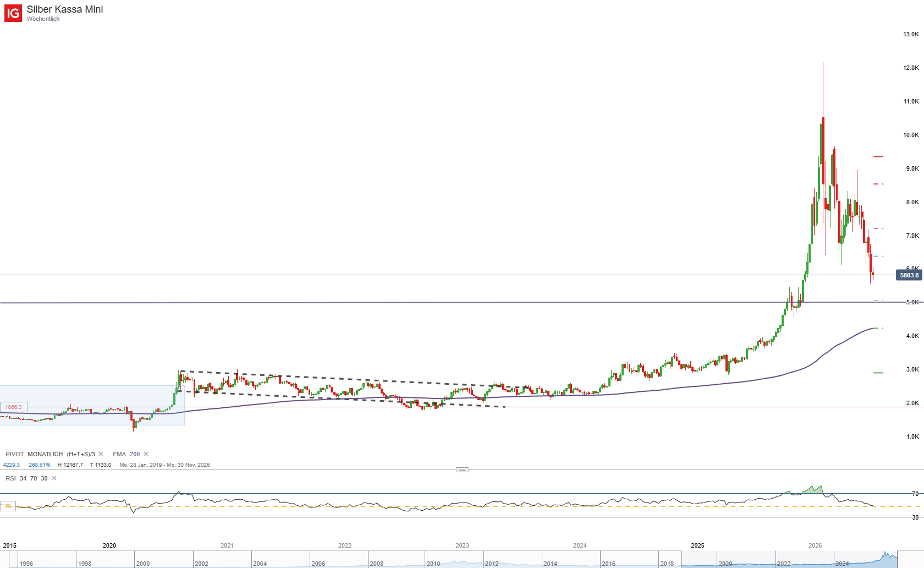The width and height of the screenshot is (924, 568).
Task: Remove the RSI indicator panel
Action: 54,478
